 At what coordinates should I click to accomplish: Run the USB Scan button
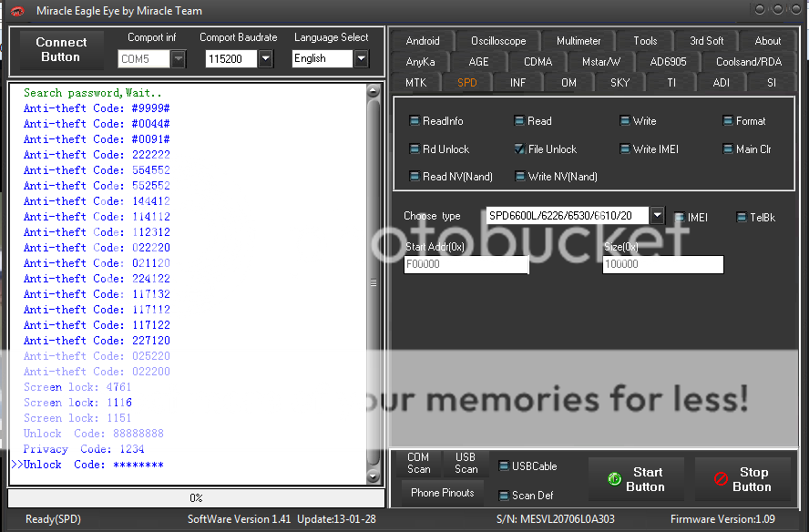tap(466, 464)
